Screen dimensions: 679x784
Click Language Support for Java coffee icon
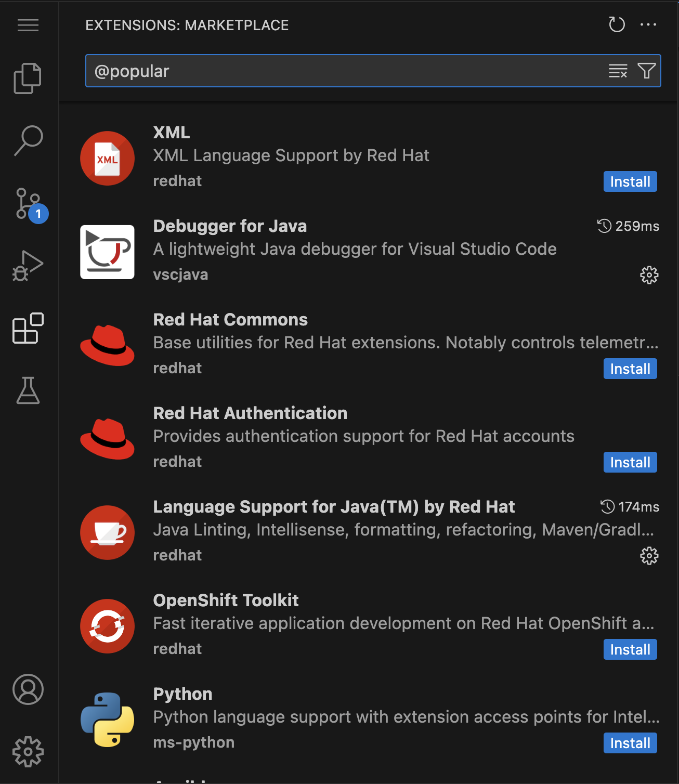point(107,532)
